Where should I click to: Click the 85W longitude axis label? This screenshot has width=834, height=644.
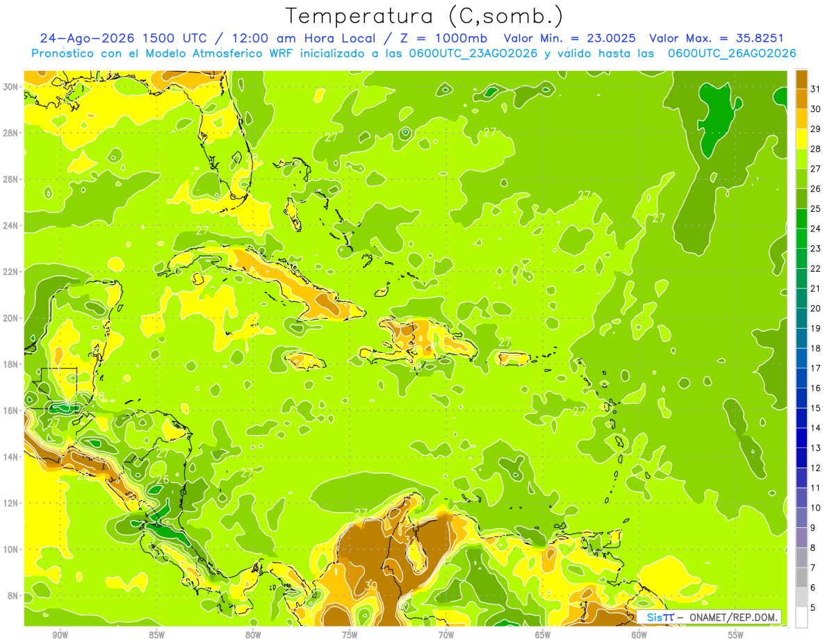pos(156,634)
